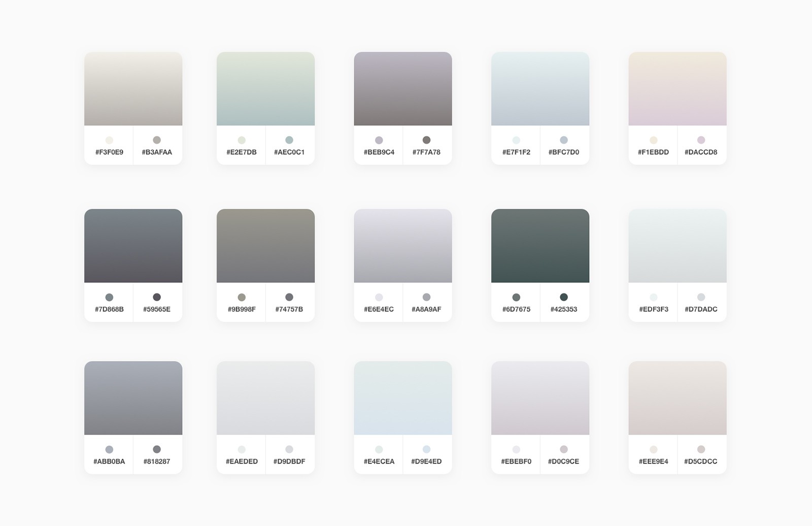
Task: Select the #EBEBF0 color dot
Action: [516, 449]
